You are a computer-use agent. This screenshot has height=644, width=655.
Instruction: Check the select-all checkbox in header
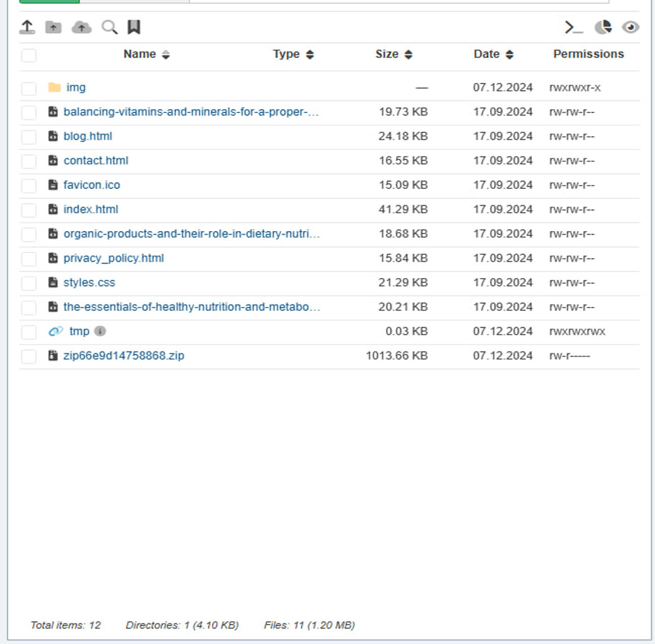(29, 55)
